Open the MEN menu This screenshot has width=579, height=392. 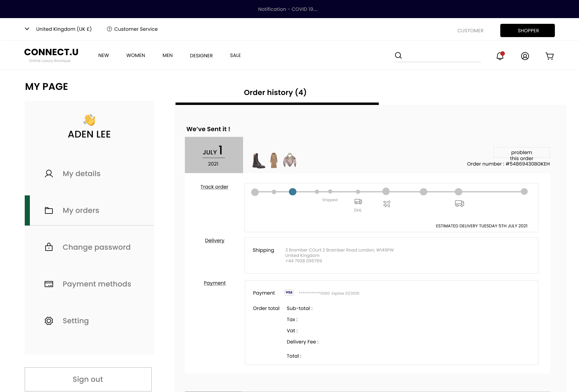(x=167, y=55)
